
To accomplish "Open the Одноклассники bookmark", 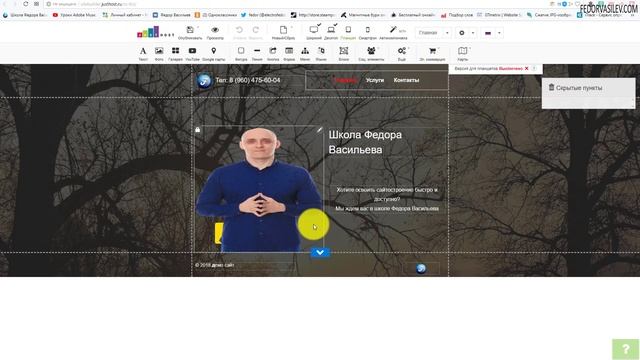I will [216, 15].
